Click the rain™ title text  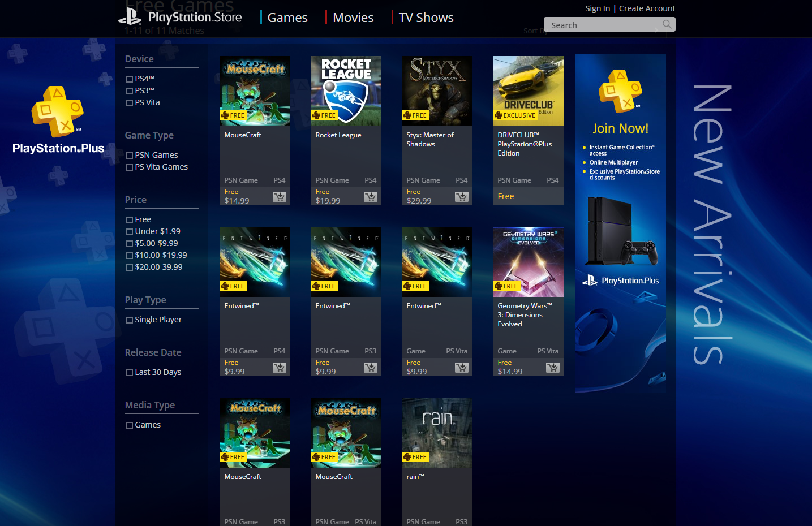[x=415, y=477]
